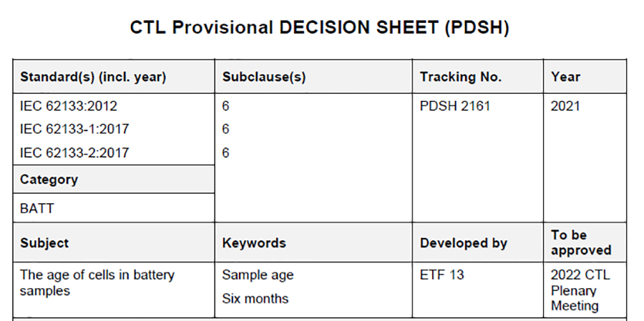
Task: Select the year value 2021
Action: tap(565, 107)
